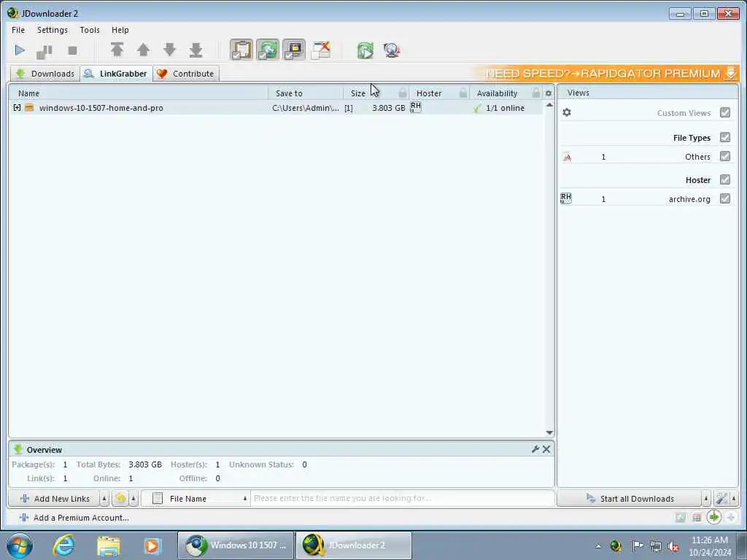This screenshot has width=747, height=560.
Task: Focus the file name search field
Action: click(x=402, y=499)
